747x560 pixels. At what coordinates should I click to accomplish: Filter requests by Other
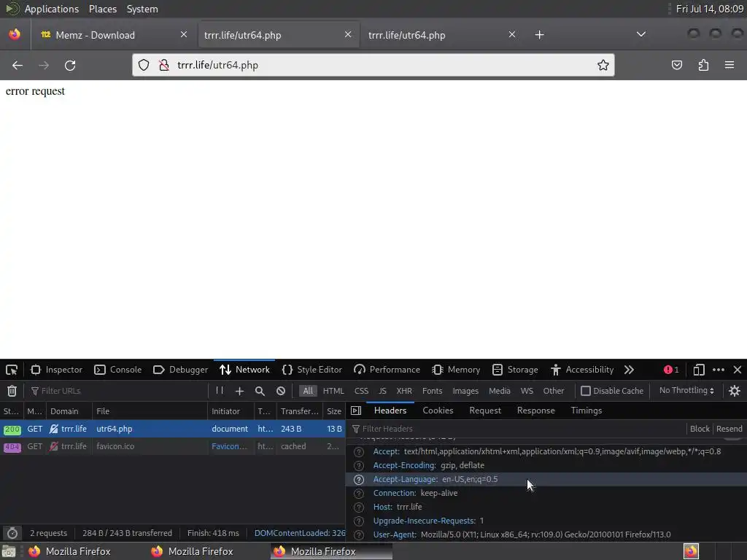pyautogui.click(x=553, y=391)
